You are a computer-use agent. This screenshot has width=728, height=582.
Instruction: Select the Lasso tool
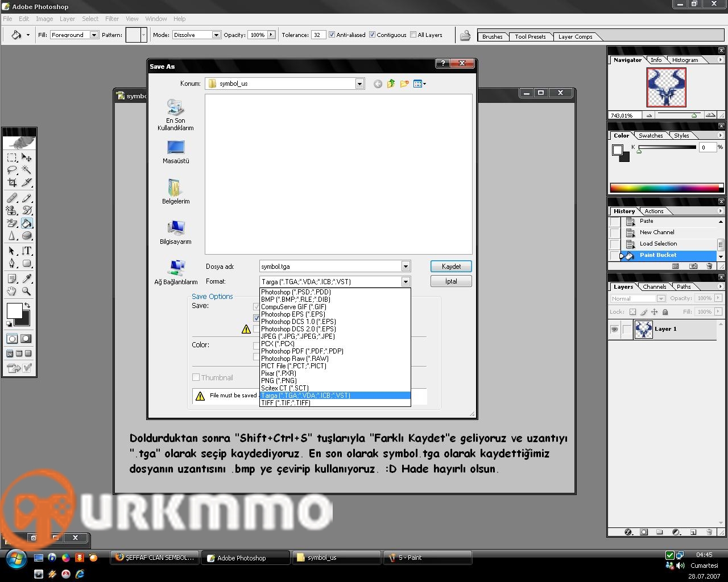click(12, 170)
